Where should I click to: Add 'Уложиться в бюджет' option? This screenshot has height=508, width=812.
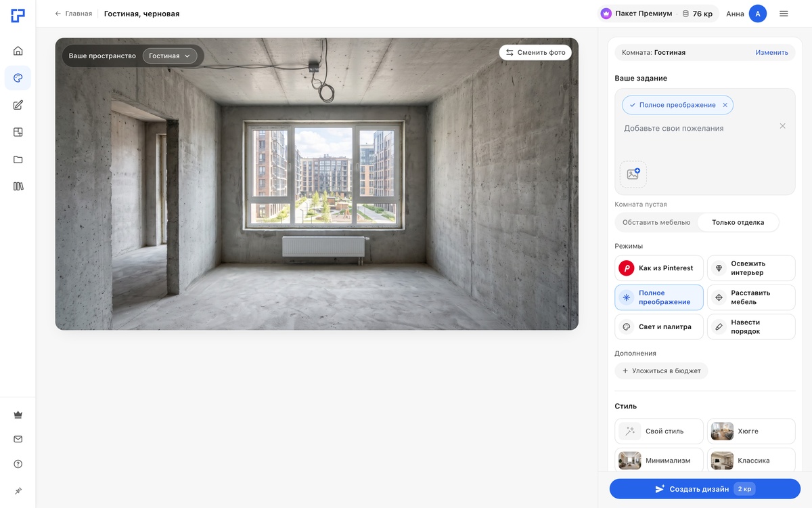coord(661,371)
